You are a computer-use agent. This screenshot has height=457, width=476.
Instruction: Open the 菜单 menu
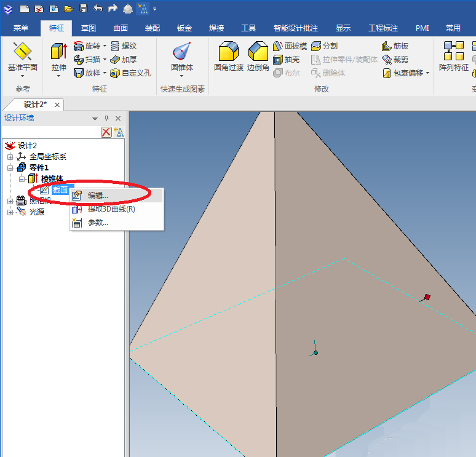(x=21, y=28)
